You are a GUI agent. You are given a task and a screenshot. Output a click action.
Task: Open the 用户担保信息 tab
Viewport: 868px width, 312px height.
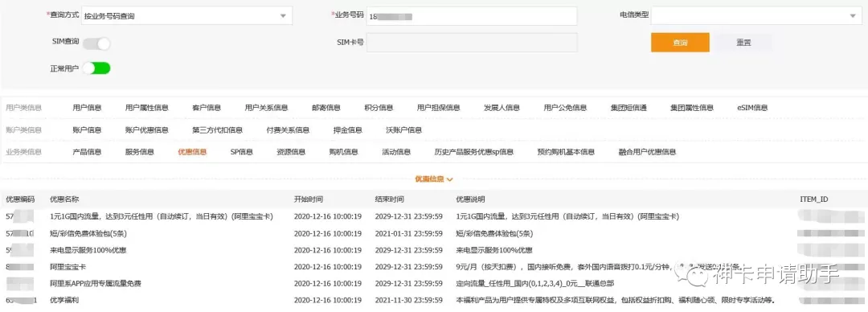439,108
